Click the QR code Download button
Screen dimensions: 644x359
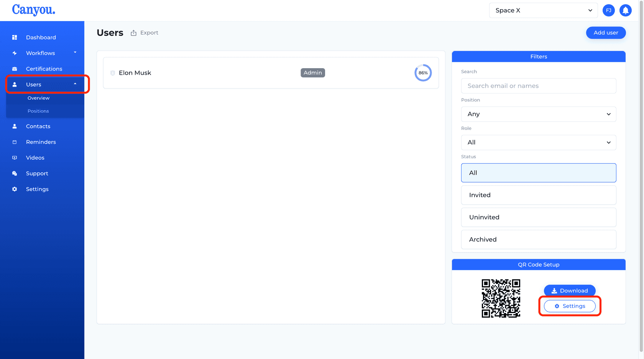point(570,291)
